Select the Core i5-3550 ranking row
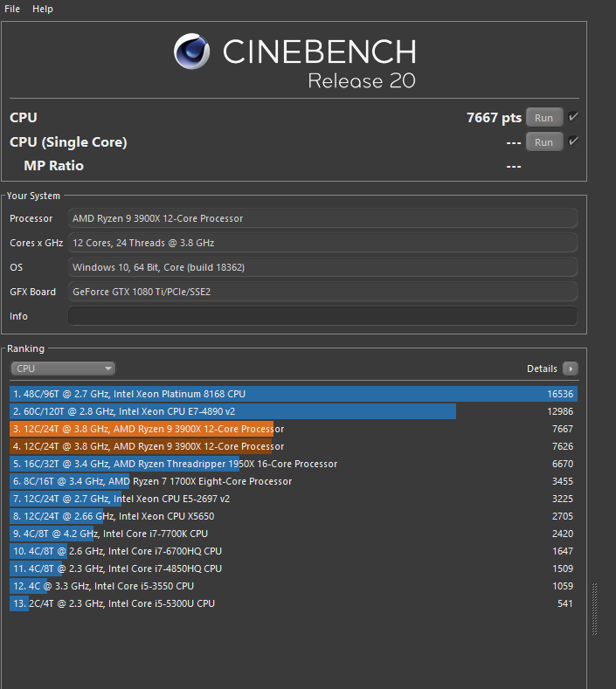This screenshot has width=616, height=689. pos(294,586)
